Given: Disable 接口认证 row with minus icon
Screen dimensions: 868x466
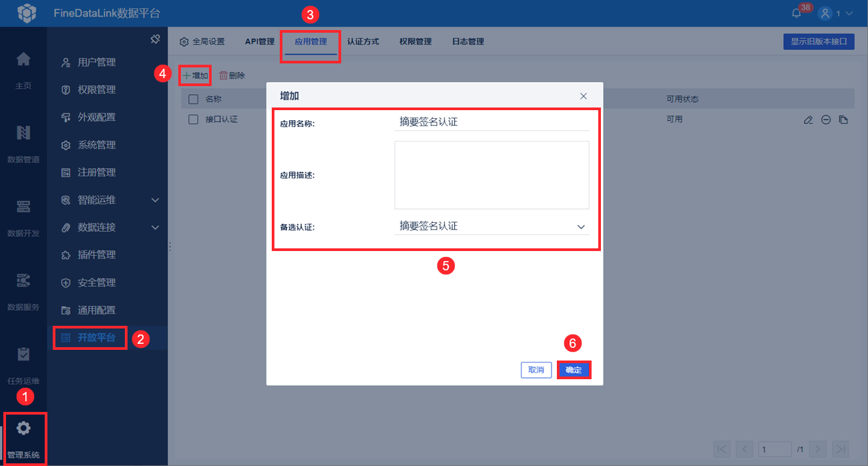Looking at the screenshot, I should click(826, 120).
